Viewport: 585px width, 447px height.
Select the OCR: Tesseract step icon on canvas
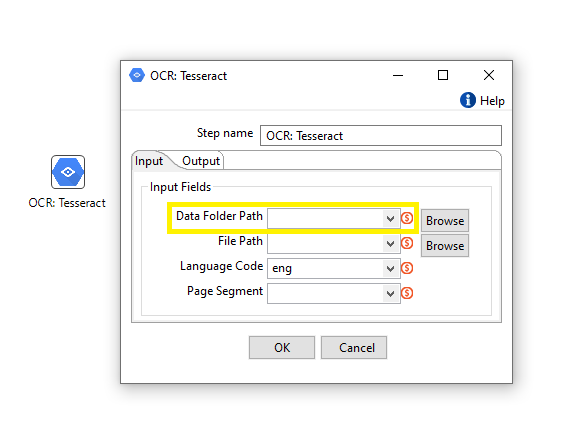point(68,172)
